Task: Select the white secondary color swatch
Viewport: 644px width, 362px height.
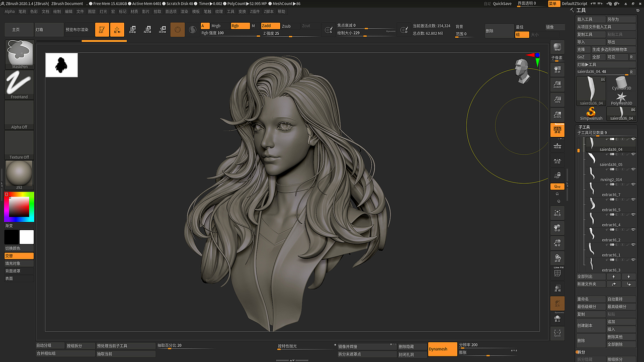Action: click(27, 237)
